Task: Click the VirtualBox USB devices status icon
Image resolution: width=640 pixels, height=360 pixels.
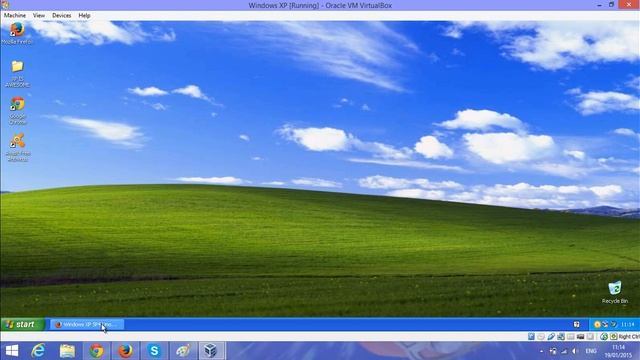Action: [551, 337]
